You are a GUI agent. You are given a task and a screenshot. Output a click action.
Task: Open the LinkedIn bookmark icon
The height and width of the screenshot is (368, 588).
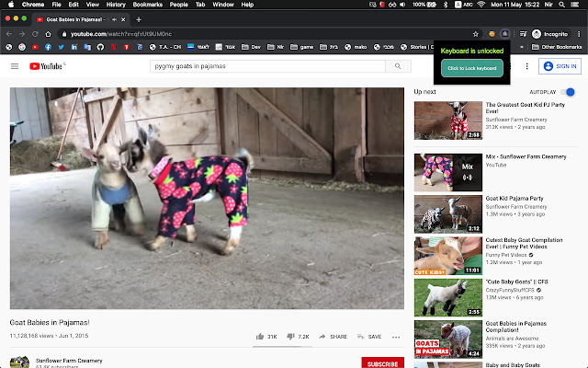74,47
